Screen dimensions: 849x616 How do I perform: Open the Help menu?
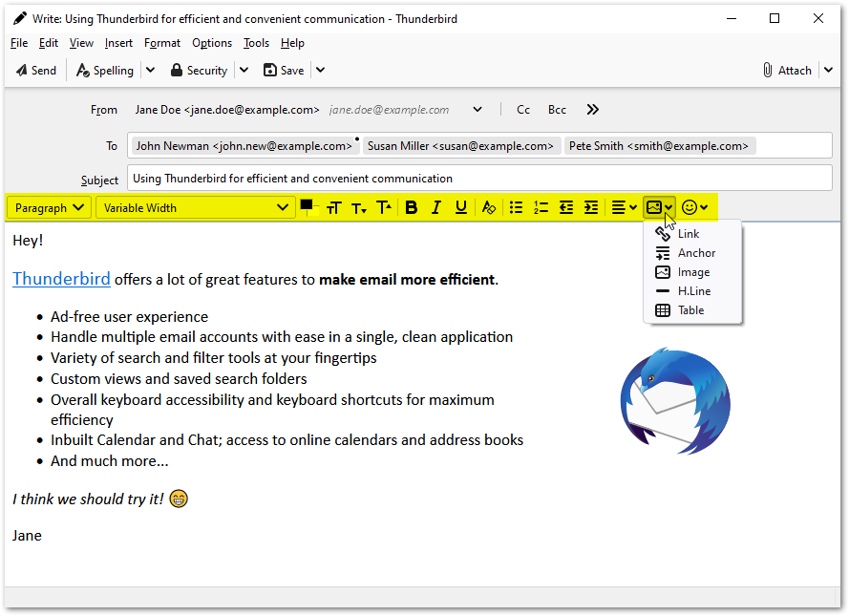tap(292, 43)
